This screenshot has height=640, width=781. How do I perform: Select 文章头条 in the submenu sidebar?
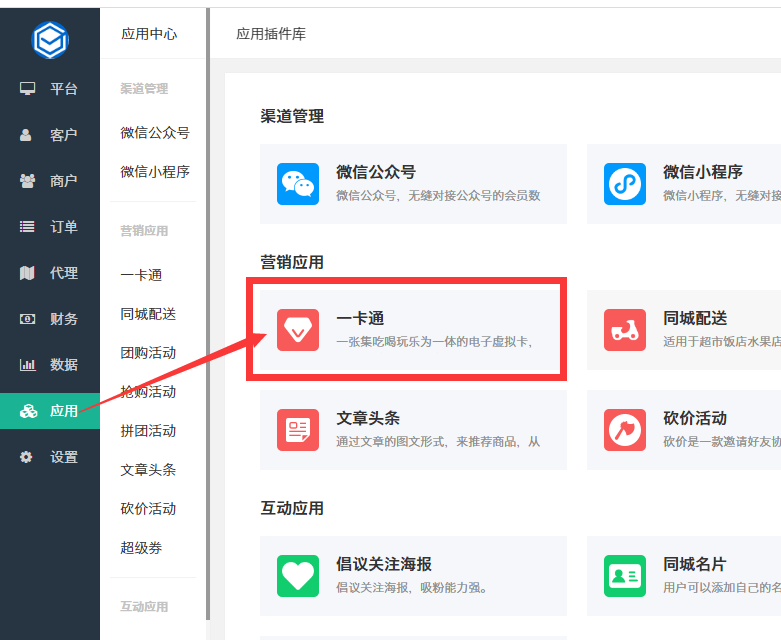point(148,470)
